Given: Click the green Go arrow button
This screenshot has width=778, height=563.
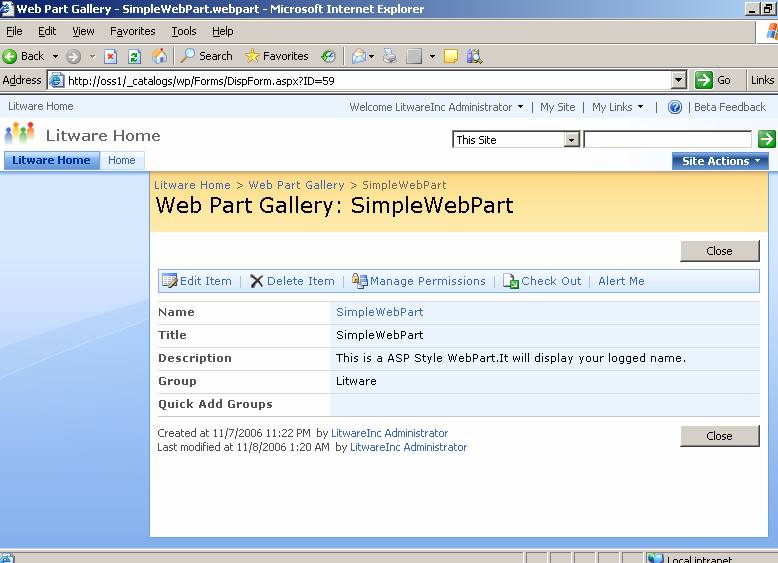Looking at the screenshot, I should tap(704, 80).
